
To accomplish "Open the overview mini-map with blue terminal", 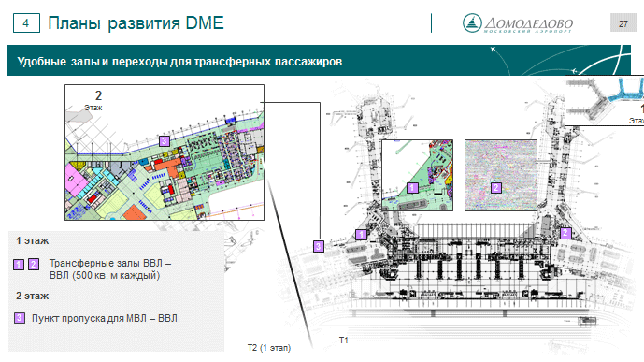I will [604, 100].
